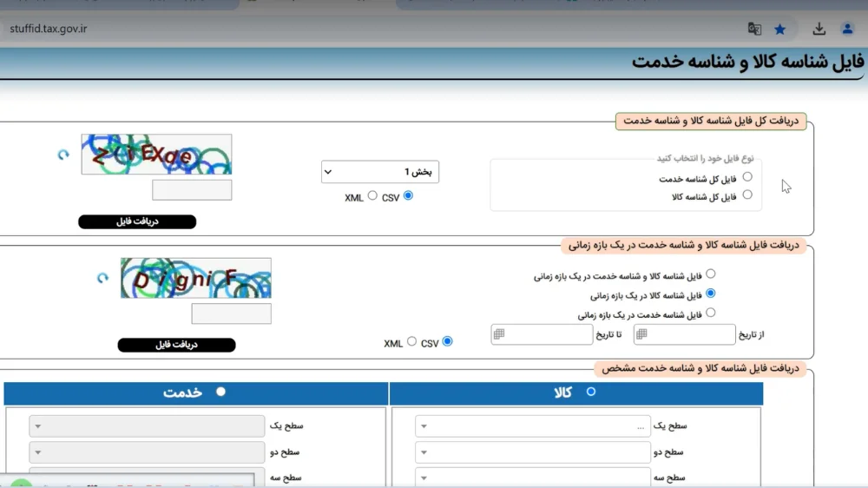Click the first captcha text input field
Screen dimensions: 868x488
192,190
